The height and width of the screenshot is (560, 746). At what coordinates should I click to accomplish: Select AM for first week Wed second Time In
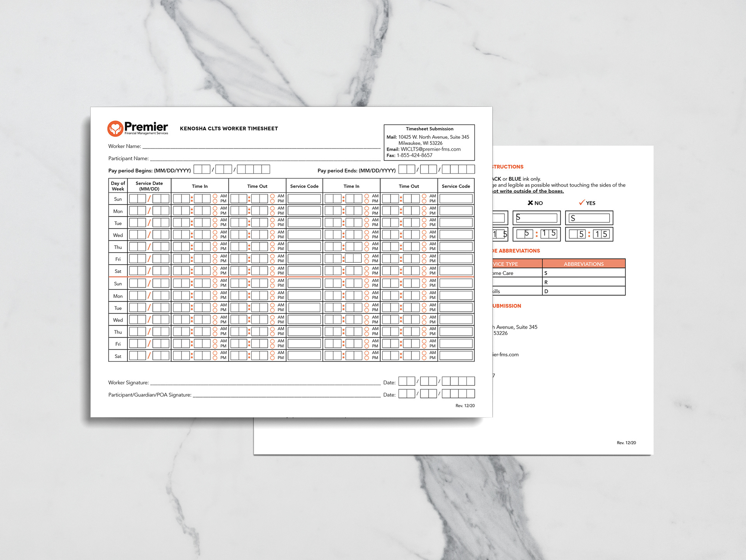point(366,232)
